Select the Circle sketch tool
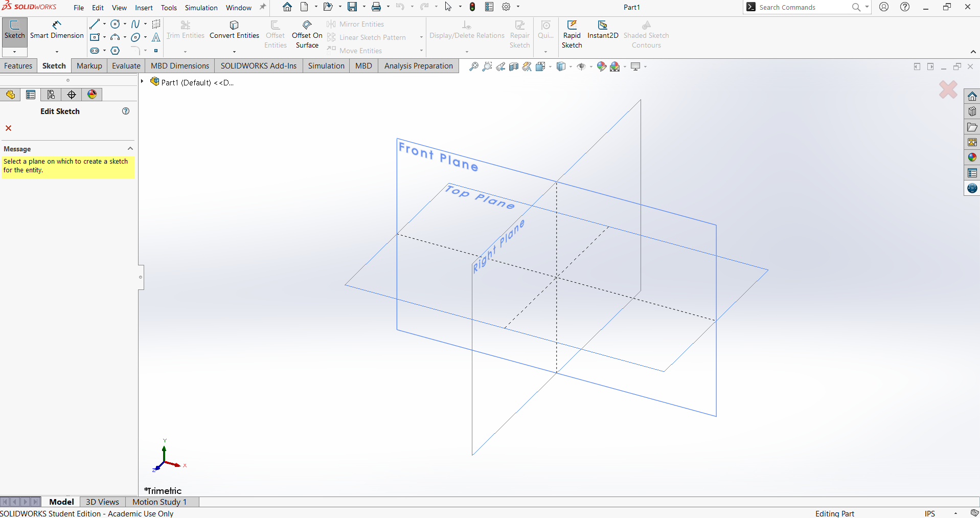The width and height of the screenshot is (980, 518). (x=116, y=24)
